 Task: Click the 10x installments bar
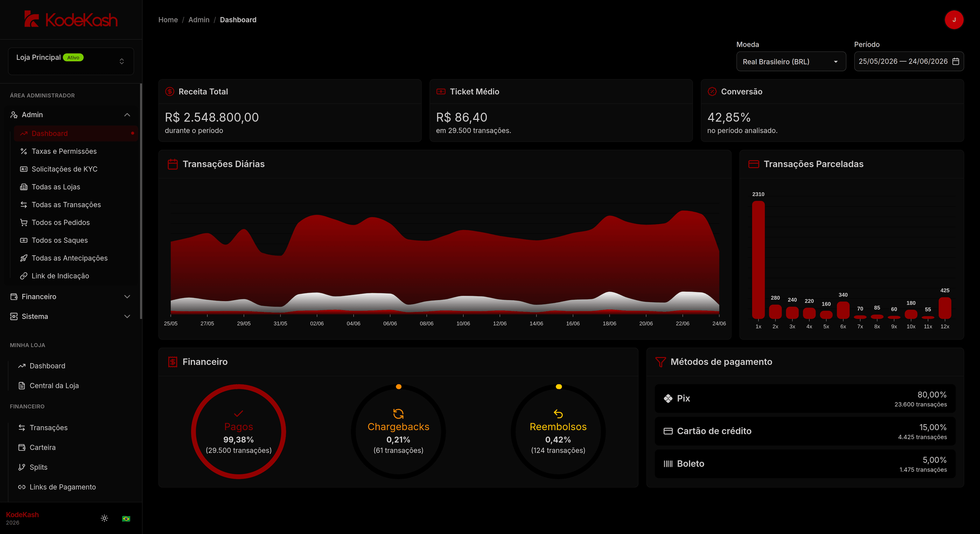click(911, 315)
